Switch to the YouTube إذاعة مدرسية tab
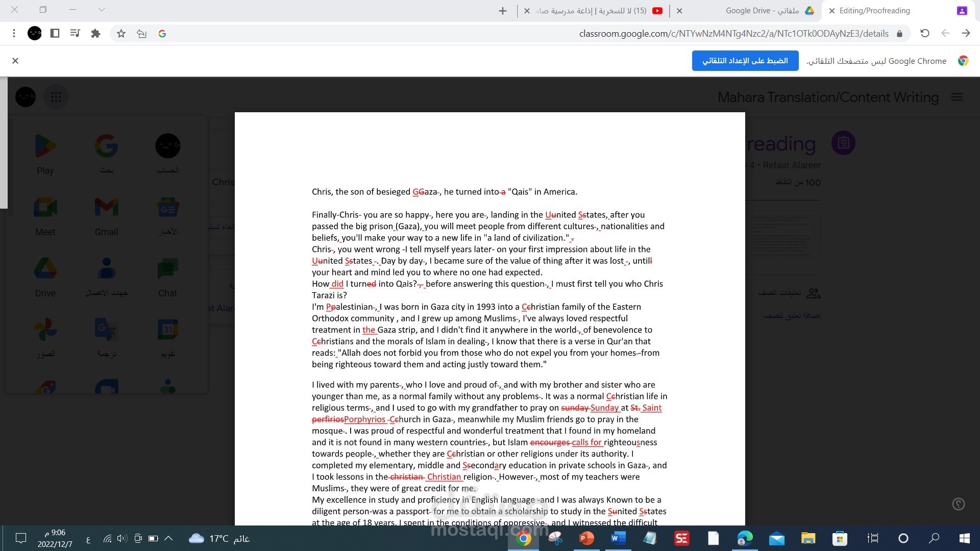This screenshot has width=980, height=551. [x=592, y=10]
